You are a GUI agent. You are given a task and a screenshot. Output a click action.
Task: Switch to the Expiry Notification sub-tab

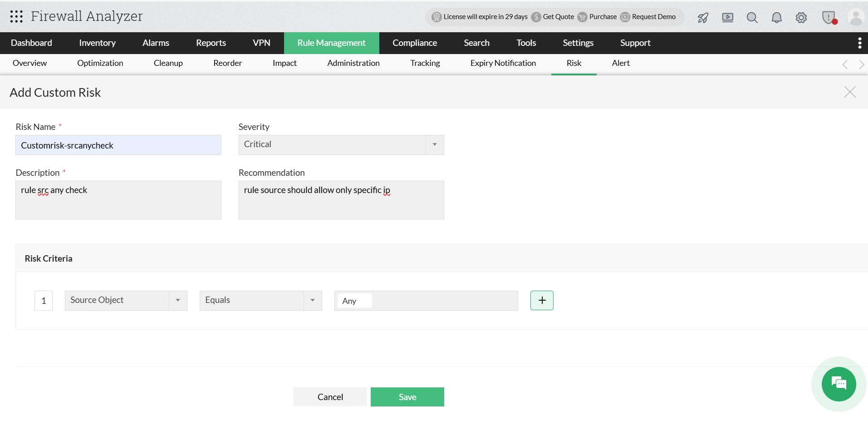pos(503,63)
